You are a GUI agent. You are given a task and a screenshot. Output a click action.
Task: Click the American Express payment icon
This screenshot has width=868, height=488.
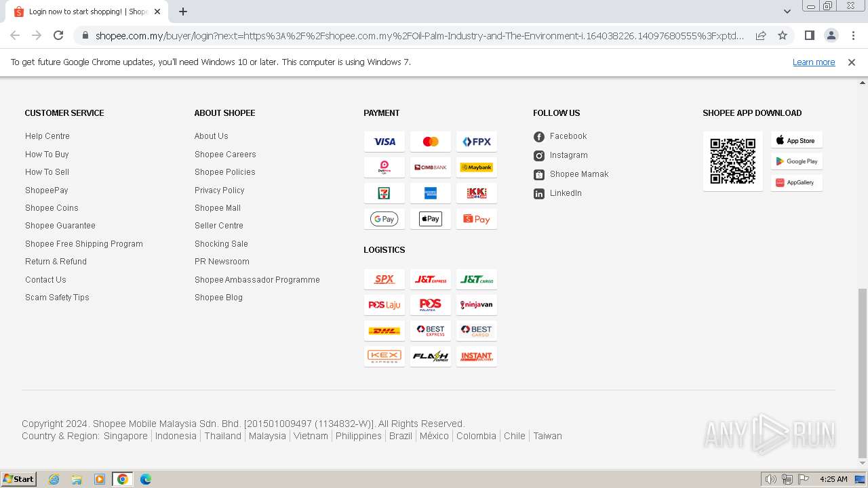coord(431,193)
